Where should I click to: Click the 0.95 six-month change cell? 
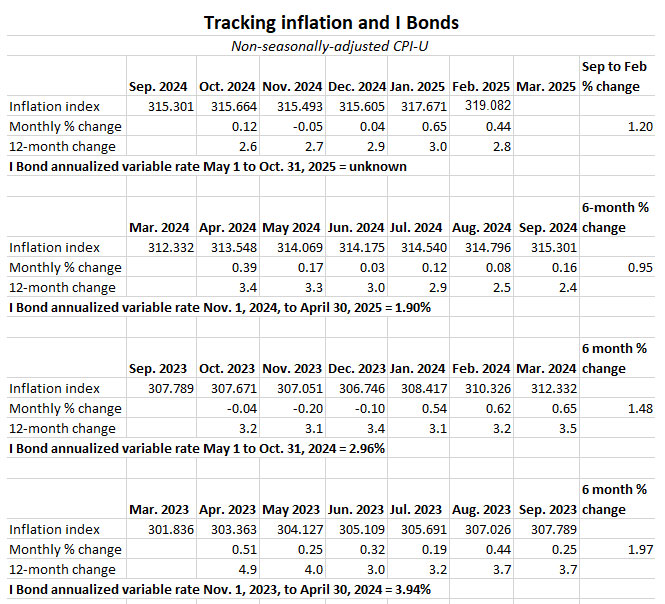tap(634, 268)
